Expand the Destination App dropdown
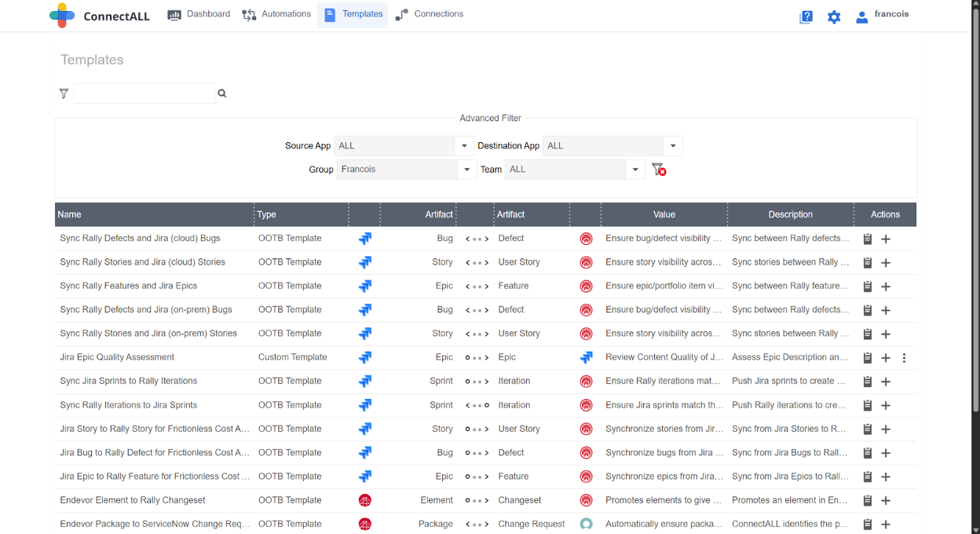This screenshot has height=534, width=980. click(673, 146)
